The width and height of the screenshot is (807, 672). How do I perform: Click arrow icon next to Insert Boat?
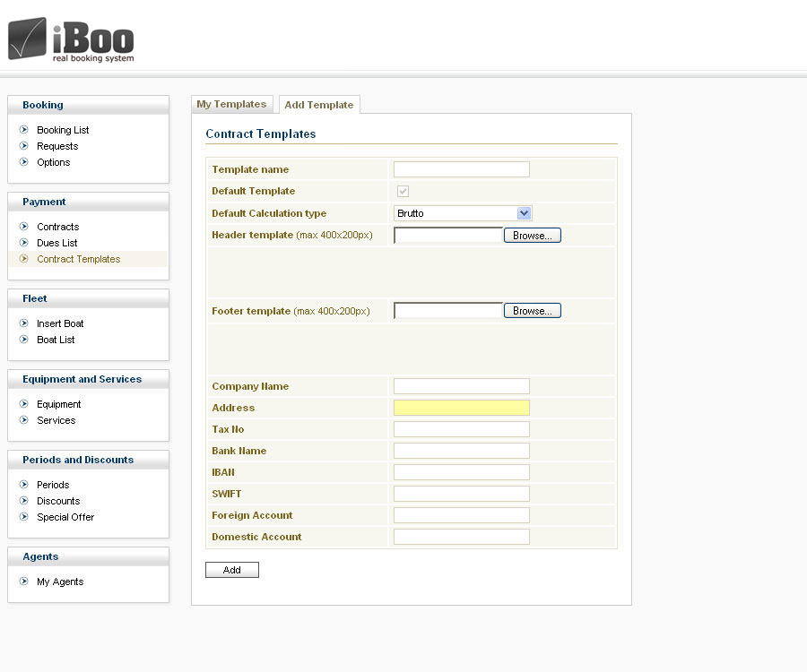point(24,323)
